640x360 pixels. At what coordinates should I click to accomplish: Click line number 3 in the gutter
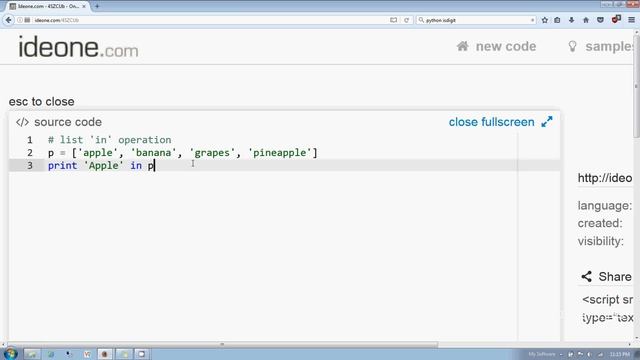point(30,165)
